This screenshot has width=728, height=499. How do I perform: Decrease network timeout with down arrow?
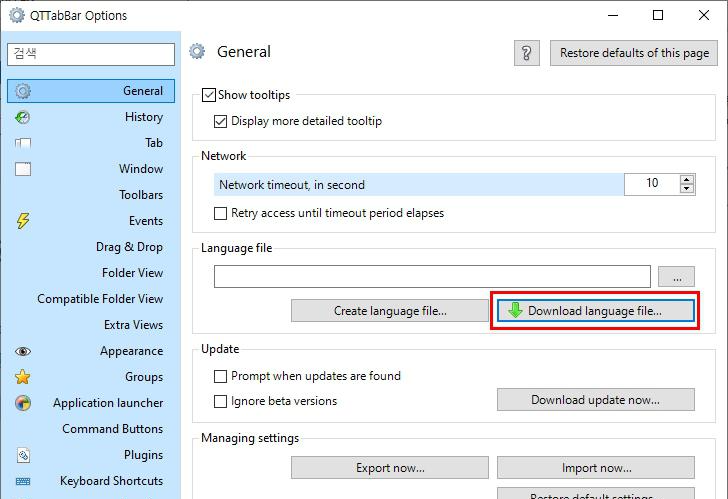point(687,189)
